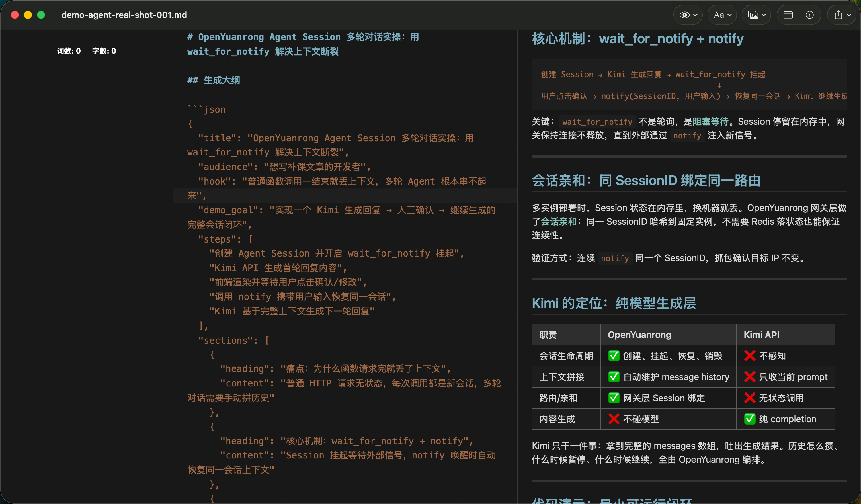Click the green full-screen window button
Viewport: 861px width, 504px height.
tap(41, 15)
